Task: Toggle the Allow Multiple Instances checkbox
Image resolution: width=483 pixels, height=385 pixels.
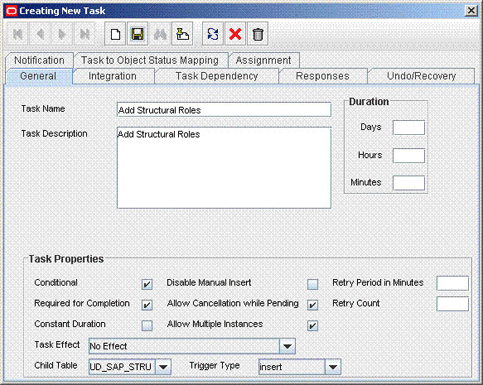Action: pyautogui.click(x=313, y=325)
